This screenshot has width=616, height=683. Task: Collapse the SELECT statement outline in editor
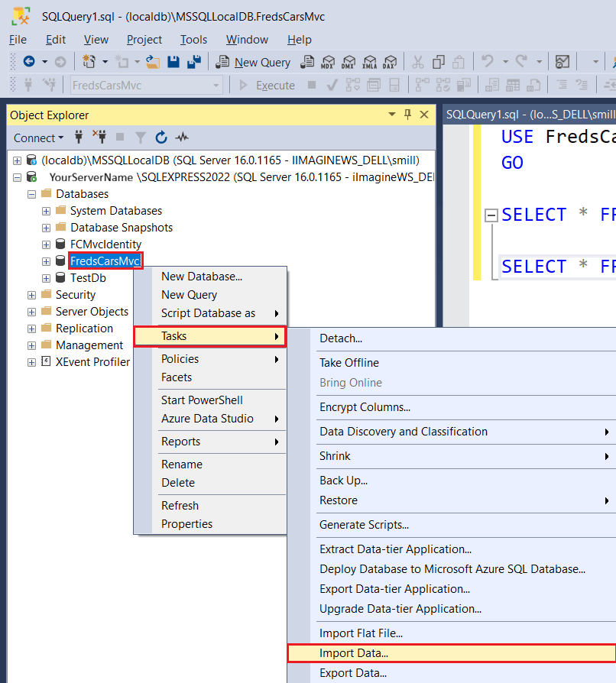pos(491,215)
